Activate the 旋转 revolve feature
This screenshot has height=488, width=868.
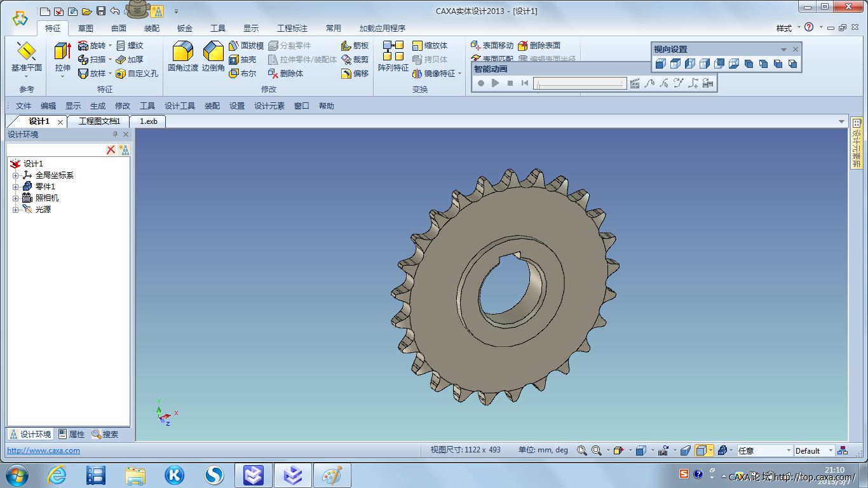pyautogui.click(x=92, y=46)
